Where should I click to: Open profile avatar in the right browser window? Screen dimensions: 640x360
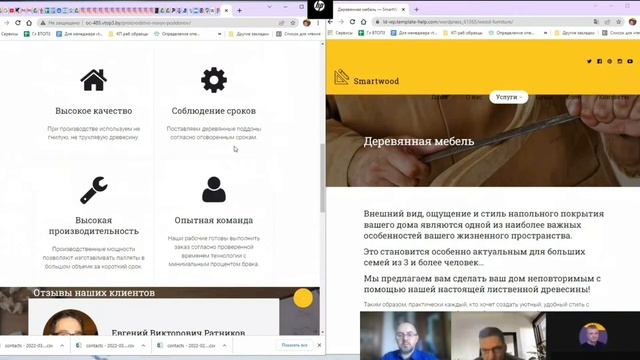click(633, 22)
